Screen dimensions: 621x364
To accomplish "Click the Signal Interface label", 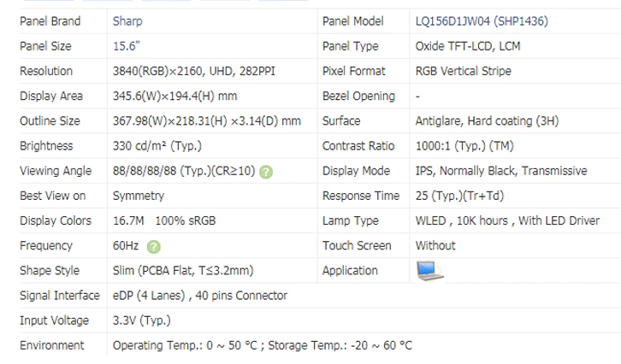I will tap(60, 295).
